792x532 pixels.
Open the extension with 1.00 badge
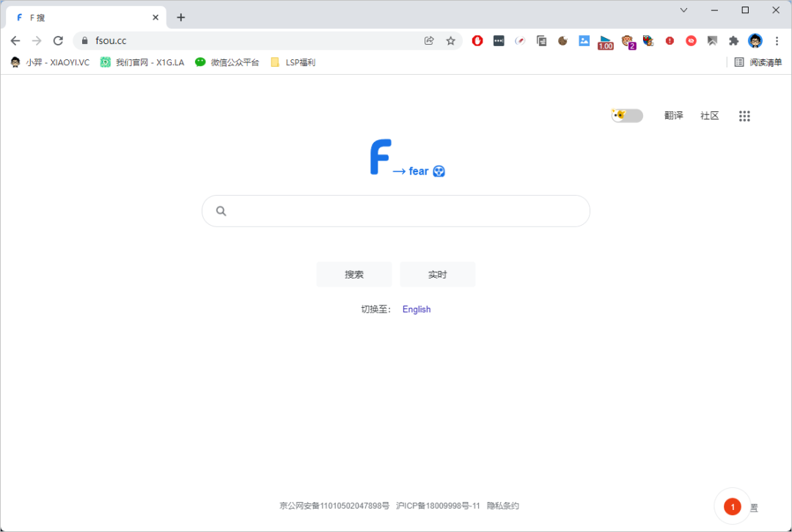point(605,43)
